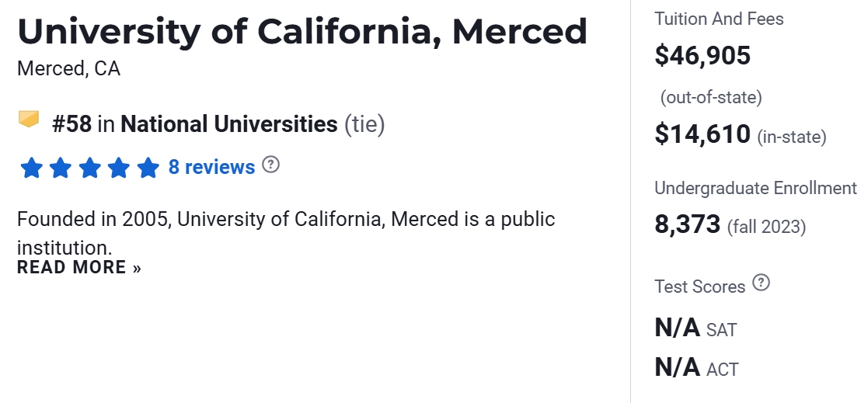This screenshot has width=868, height=403.
Task: Open the 8 reviews link
Action: (x=211, y=167)
